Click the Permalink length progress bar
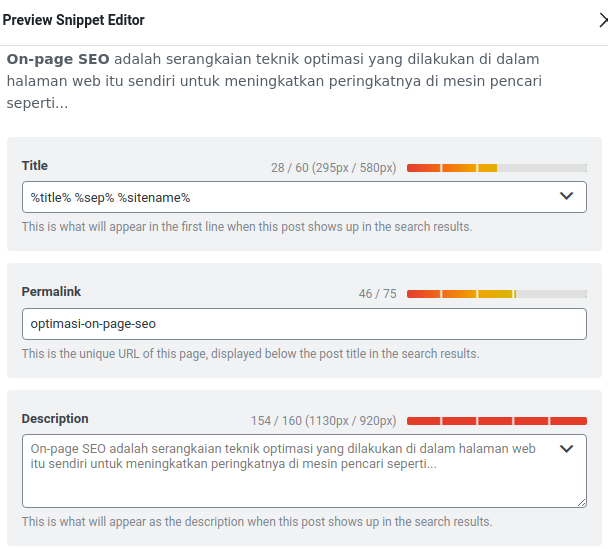The height and width of the screenshot is (549, 608). (496, 294)
